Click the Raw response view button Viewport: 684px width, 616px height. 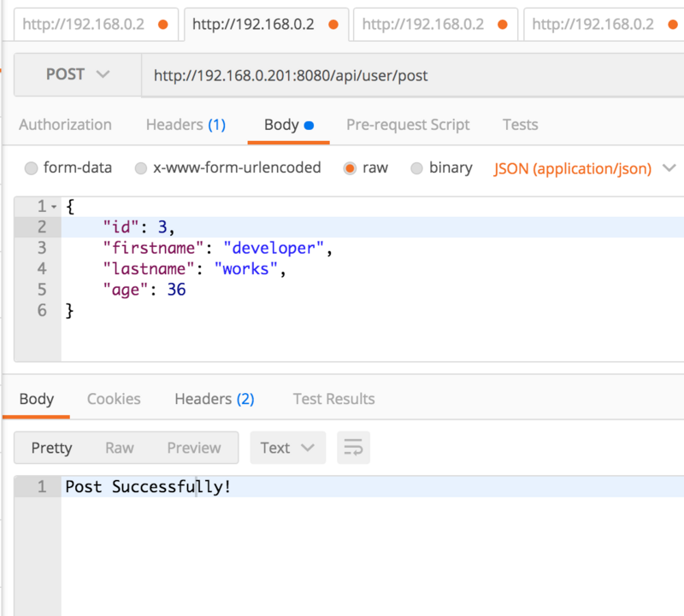pos(119,447)
